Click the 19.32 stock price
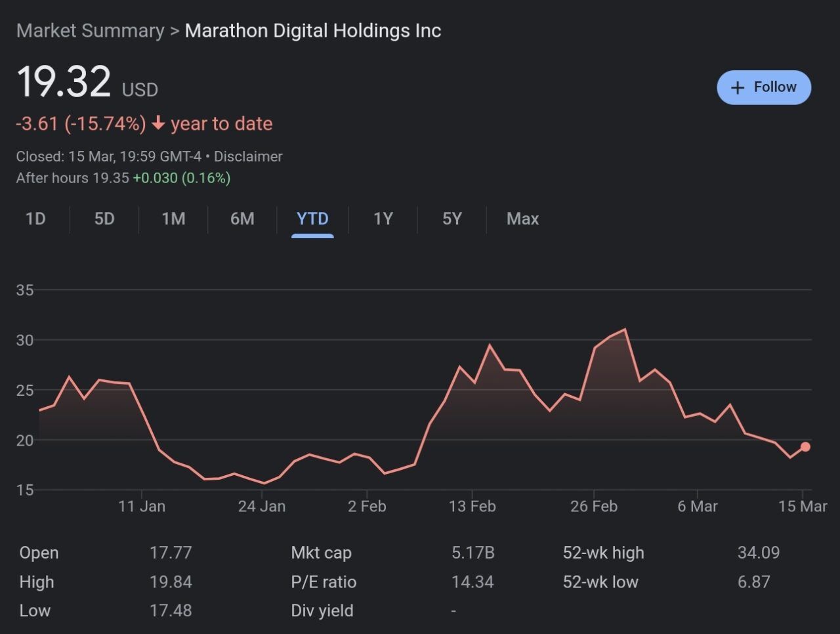 pos(64,82)
